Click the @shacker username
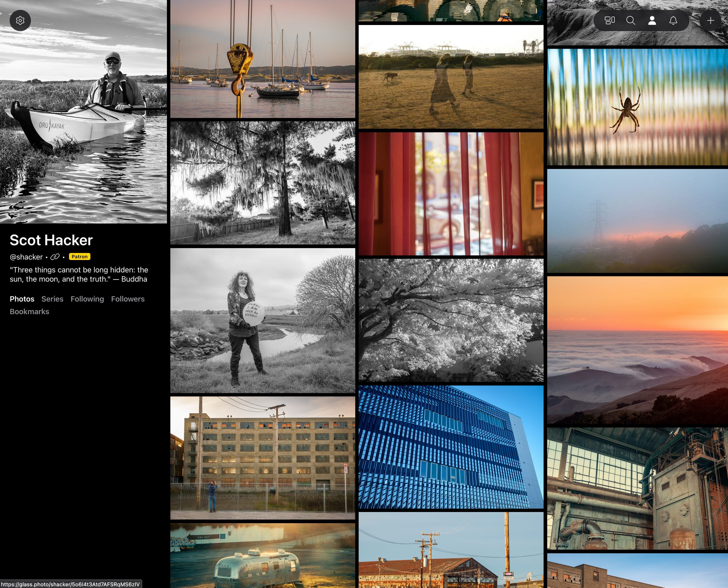Screen dimensions: 728x588 26,257
